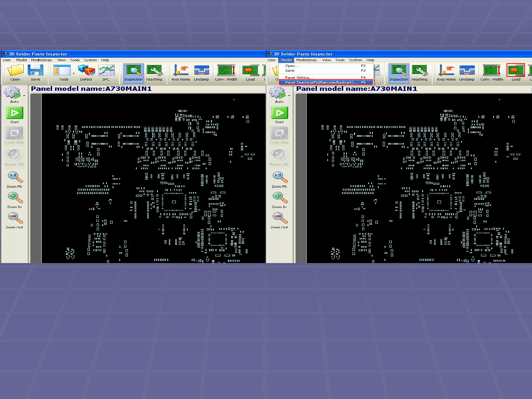Image resolution: width=532 pixels, height=399 pixels.
Task: Click Zoom Out in the right window
Action: [279, 221]
